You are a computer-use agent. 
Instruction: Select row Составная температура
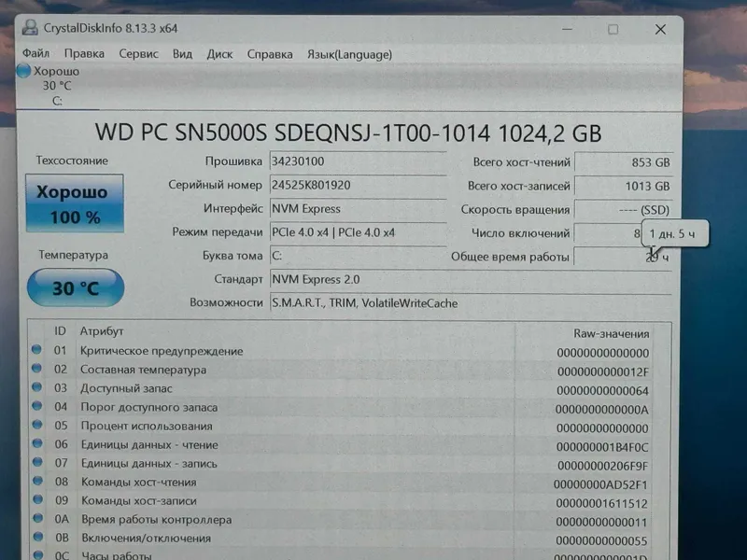tap(340, 370)
